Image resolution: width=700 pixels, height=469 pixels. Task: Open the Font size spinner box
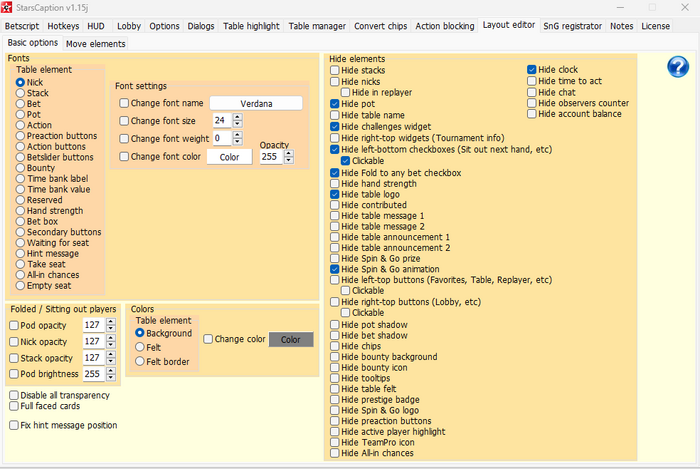[x=224, y=121]
